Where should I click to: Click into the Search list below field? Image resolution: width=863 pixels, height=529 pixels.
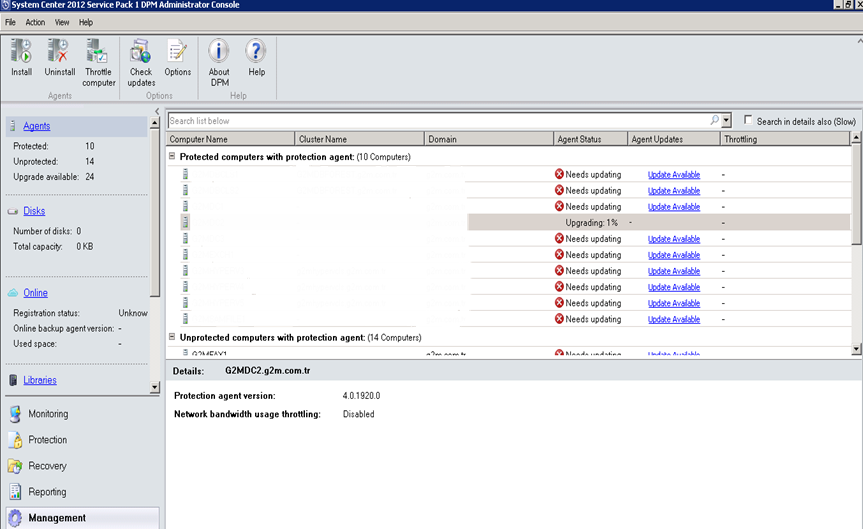[439, 121]
